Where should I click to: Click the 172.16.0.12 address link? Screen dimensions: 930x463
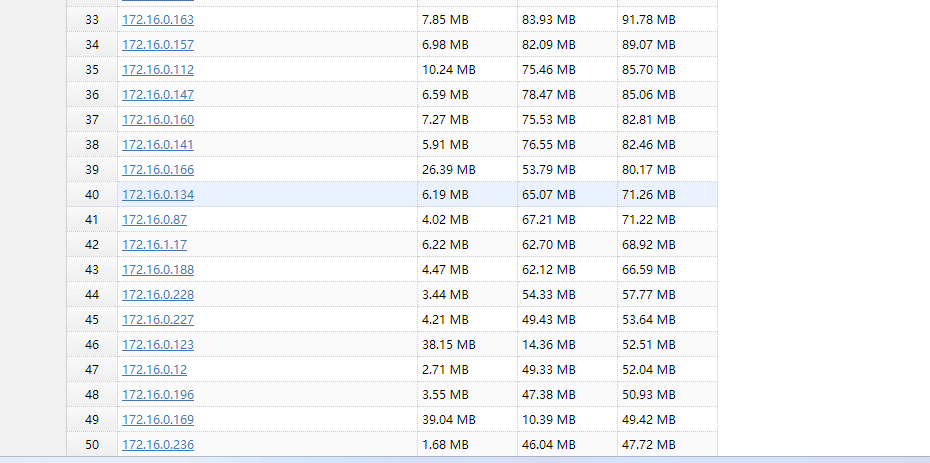pos(154,370)
